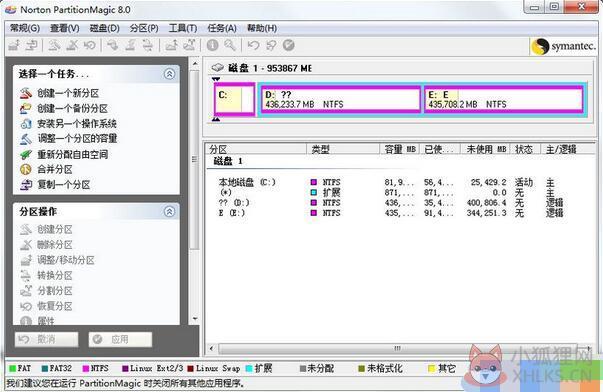Open the 分区(P) menu

click(x=144, y=28)
